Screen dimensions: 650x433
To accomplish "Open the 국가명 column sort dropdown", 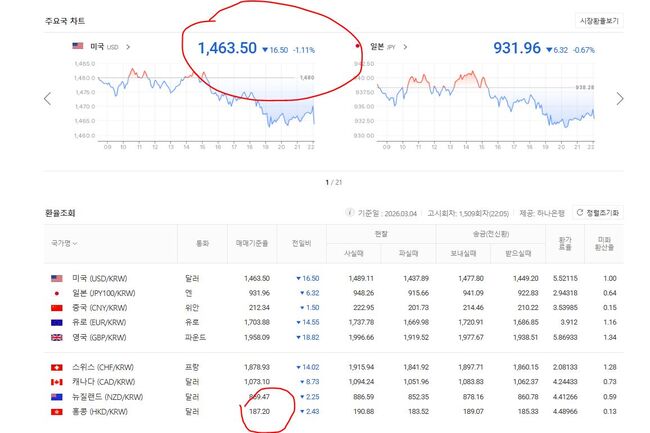I will [x=75, y=243].
